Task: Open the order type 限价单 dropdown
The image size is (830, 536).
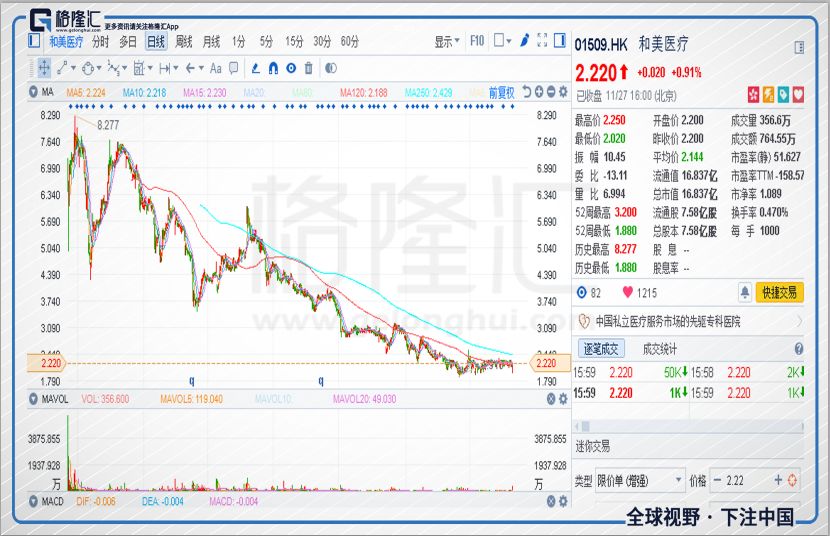Action: [639, 480]
